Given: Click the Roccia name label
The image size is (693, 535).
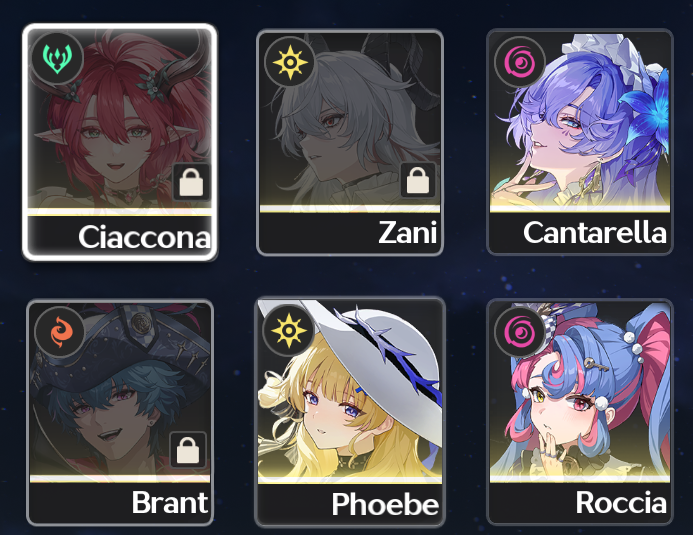Looking at the screenshot, I should click(x=621, y=502).
